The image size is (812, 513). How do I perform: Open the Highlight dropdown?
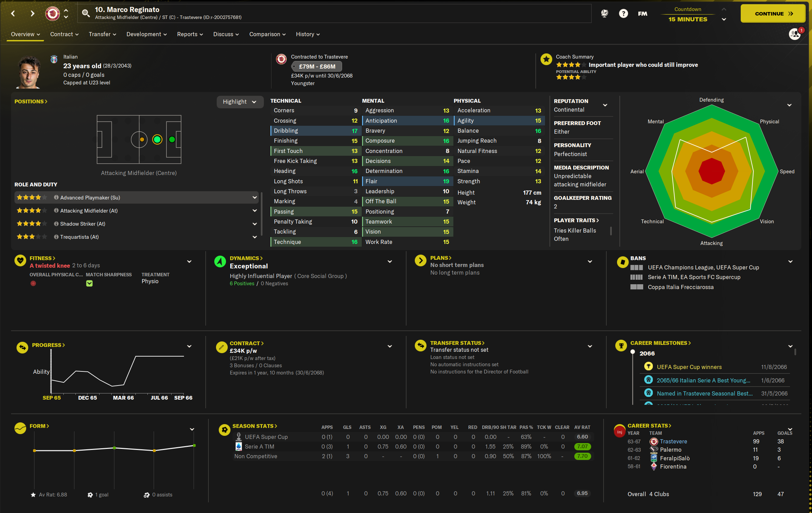(x=240, y=102)
